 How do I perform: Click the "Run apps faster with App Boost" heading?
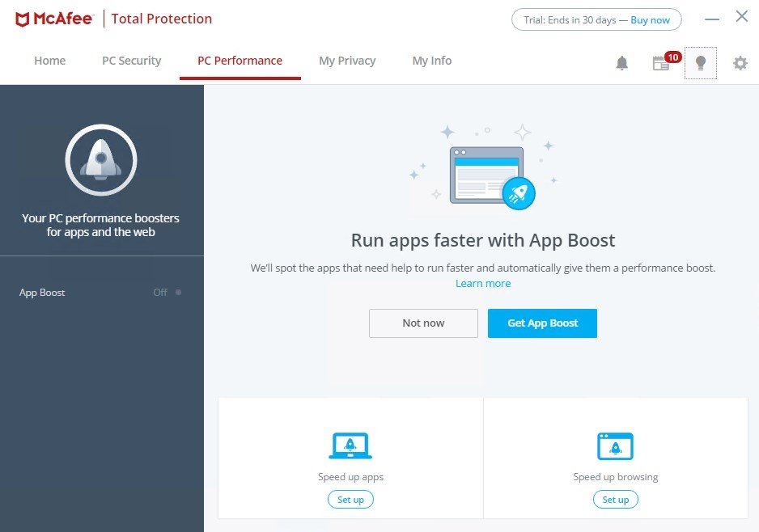tap(483, 240)
